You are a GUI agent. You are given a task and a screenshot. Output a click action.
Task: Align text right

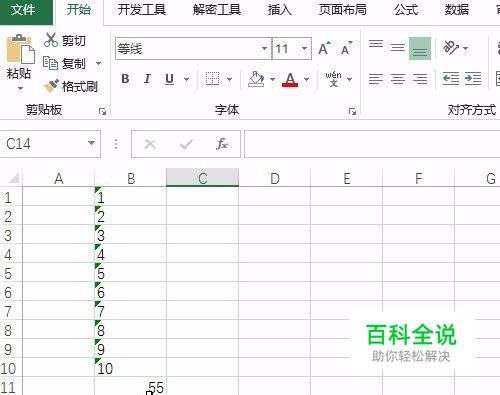[420, 79]
